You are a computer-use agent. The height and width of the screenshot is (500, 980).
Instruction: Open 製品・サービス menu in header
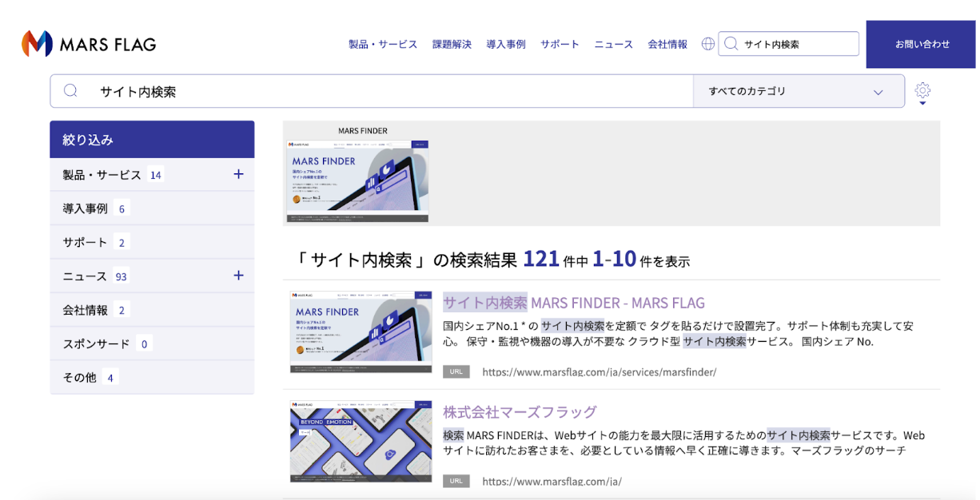383,44
